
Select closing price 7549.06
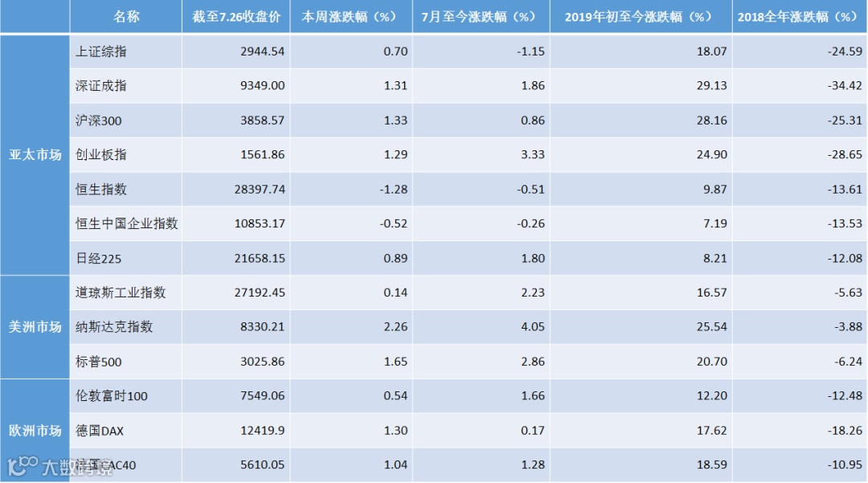tap(262, 396)
